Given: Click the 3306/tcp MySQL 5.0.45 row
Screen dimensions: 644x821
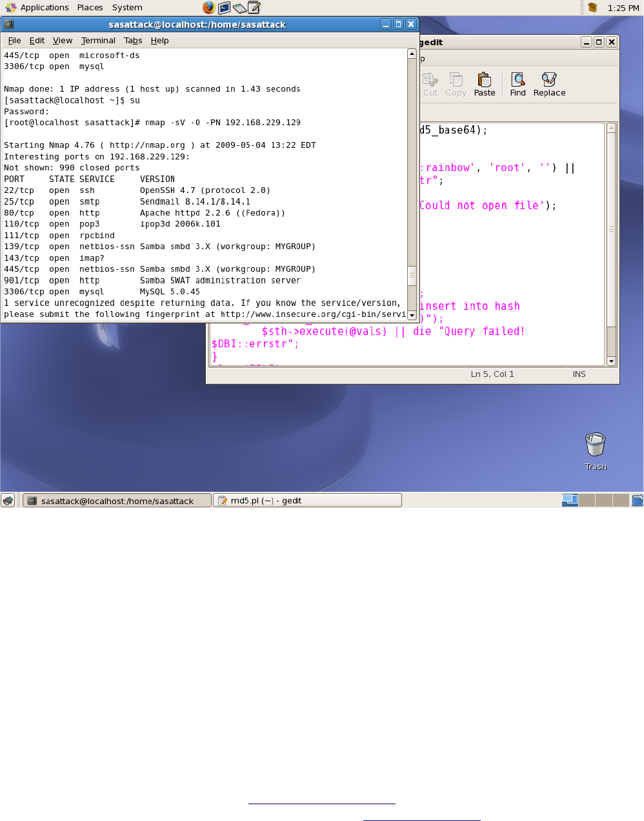Looking at the screenshot, I should [x=102, y=292].
